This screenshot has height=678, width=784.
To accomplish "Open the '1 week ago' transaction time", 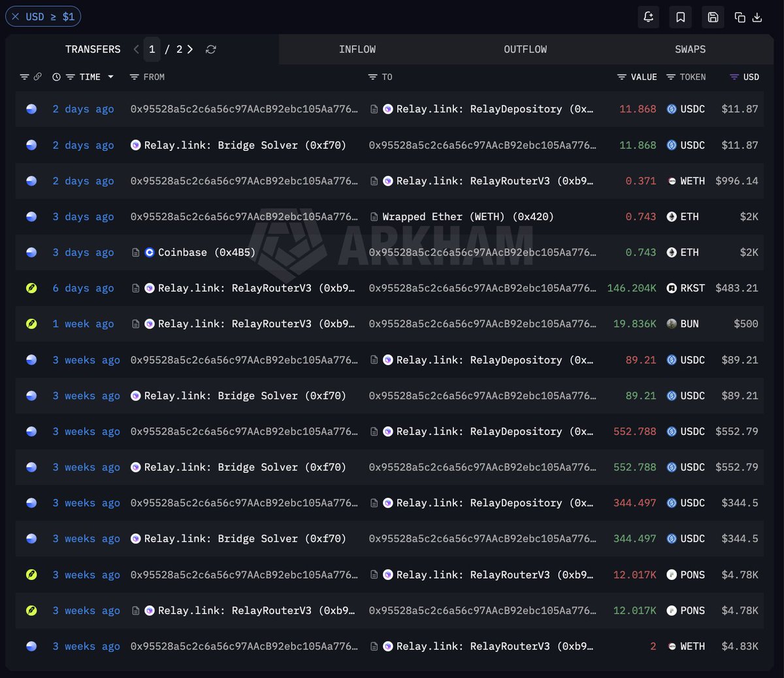I will tap(83, 324).
